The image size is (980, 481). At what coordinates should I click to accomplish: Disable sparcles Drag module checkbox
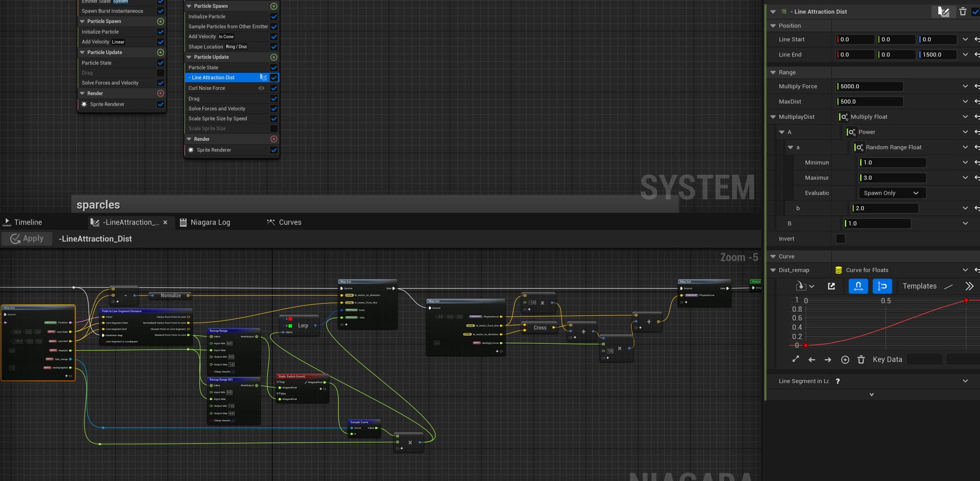[x=274, y=98]
